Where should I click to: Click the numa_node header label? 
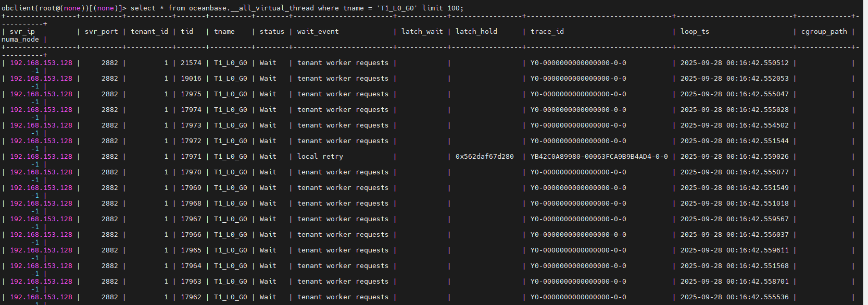[20, 40]
